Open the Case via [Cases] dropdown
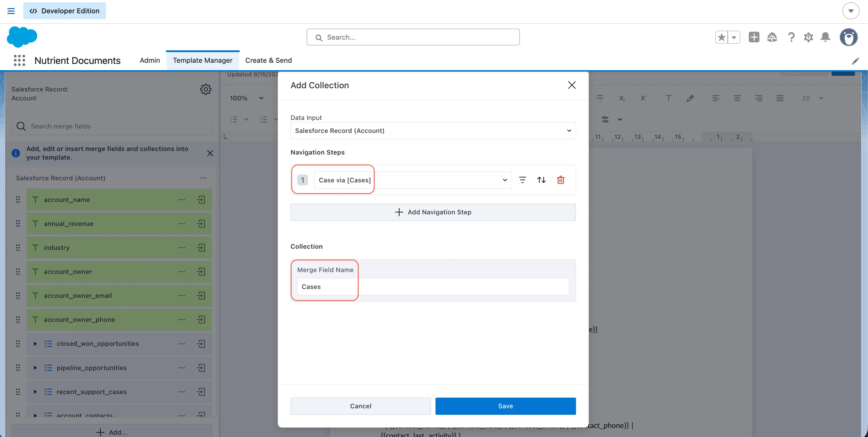 413,180
